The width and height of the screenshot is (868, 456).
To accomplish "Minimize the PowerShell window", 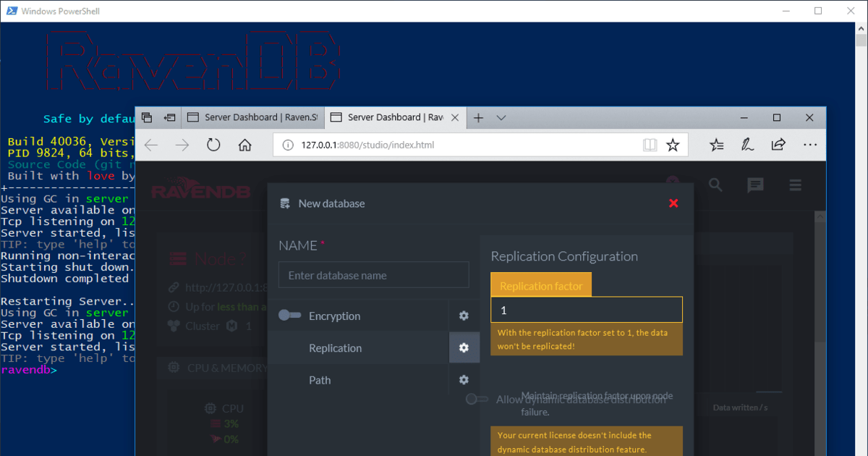I will coord(786,11).
